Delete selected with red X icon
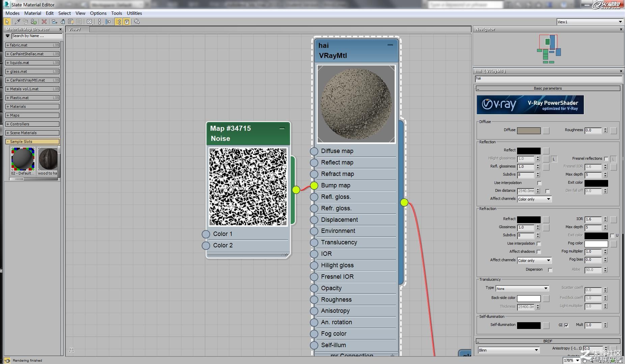 tap(44, 22)
